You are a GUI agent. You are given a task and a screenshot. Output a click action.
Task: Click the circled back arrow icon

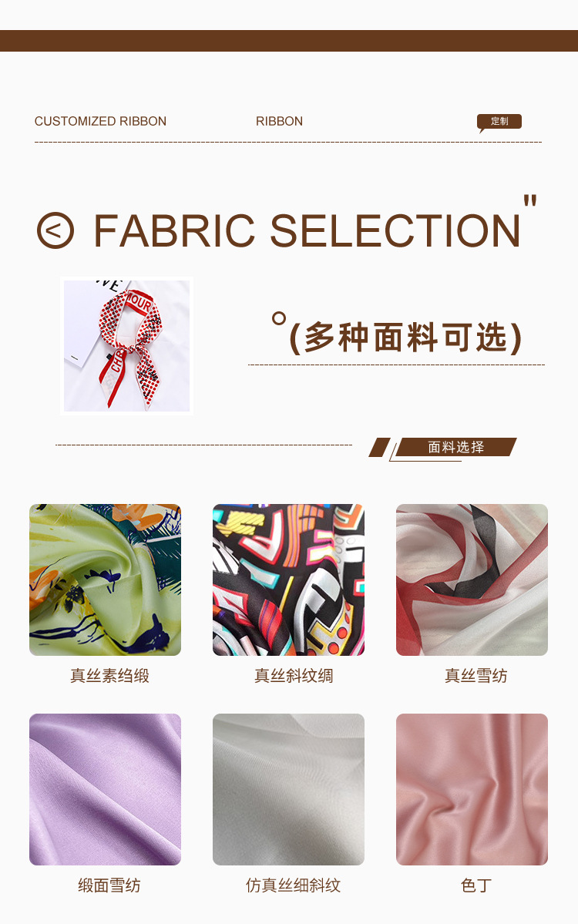[55, 230]
